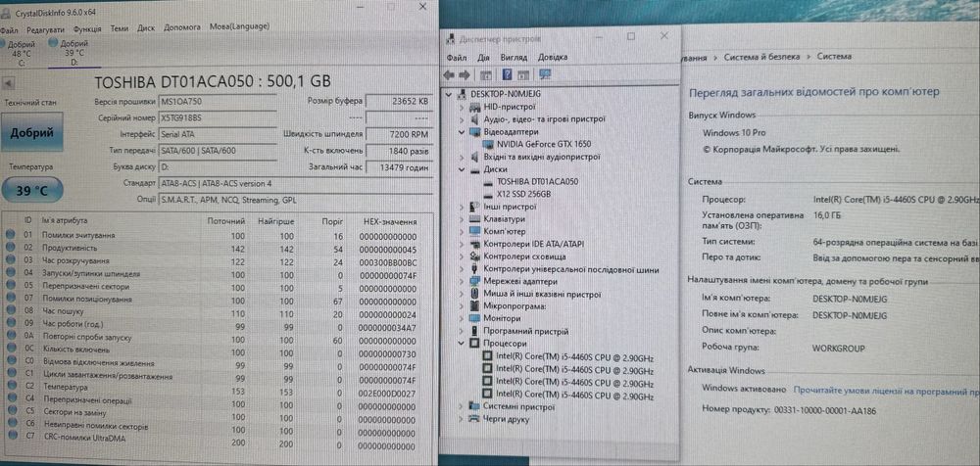
Task: Click blue status circle for attribute 05 Перепризначені сектори
Action: [x=10, y=287]
